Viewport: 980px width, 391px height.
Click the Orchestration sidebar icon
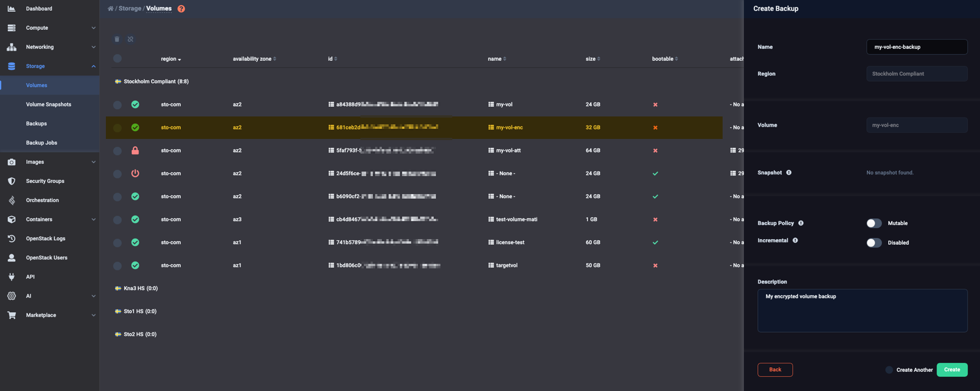pos(11,200)
